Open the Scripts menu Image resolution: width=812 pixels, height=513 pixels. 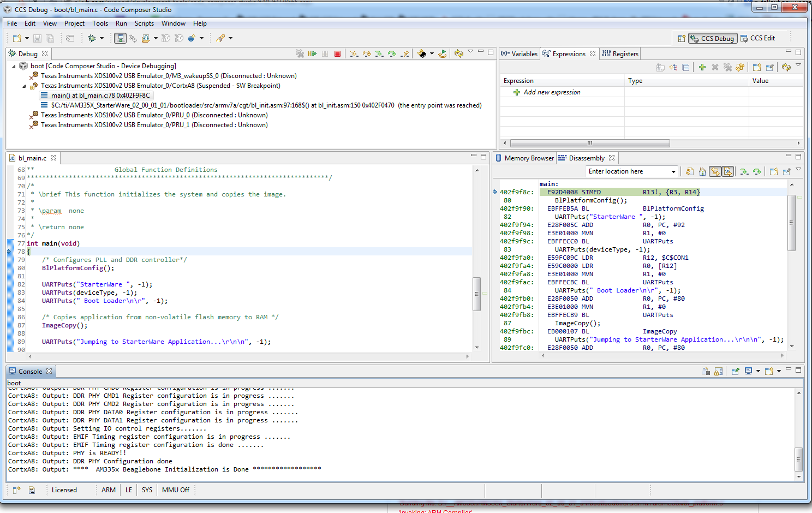[144, 23]
